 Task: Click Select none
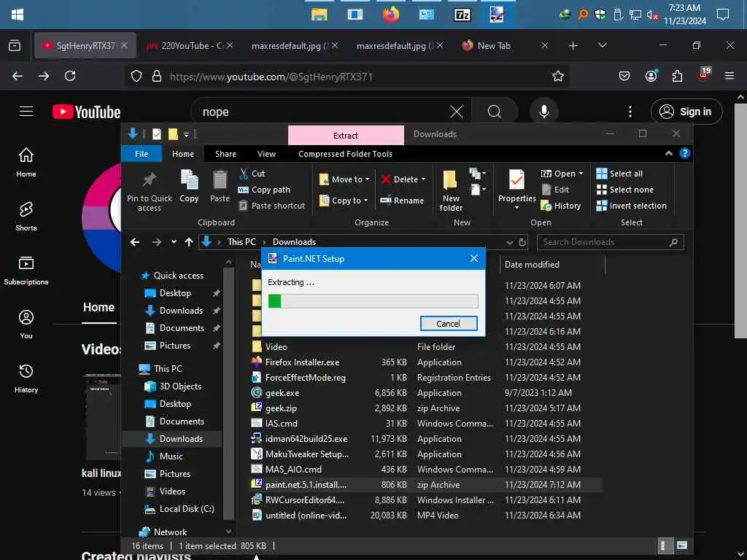pyautogui.click(x=625, y=190)
